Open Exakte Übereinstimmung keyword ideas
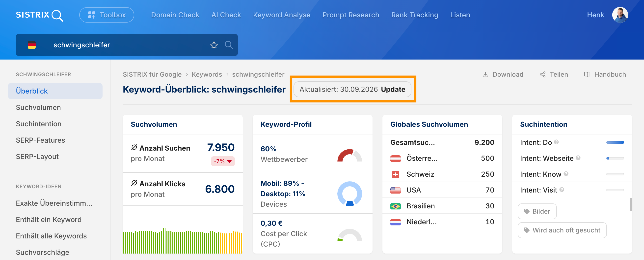 tap(54, 203)
